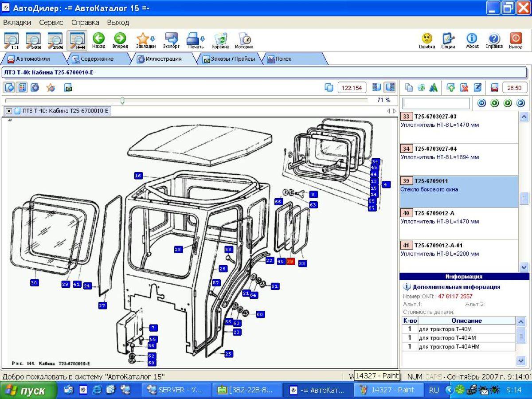Click the Экспорт toolbar icon
The width and height of the screenshot is (532, 399).
click(x=171, y=40)
